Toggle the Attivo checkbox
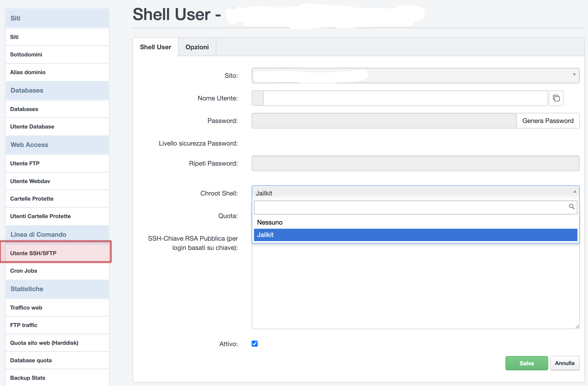 [254, 343]
